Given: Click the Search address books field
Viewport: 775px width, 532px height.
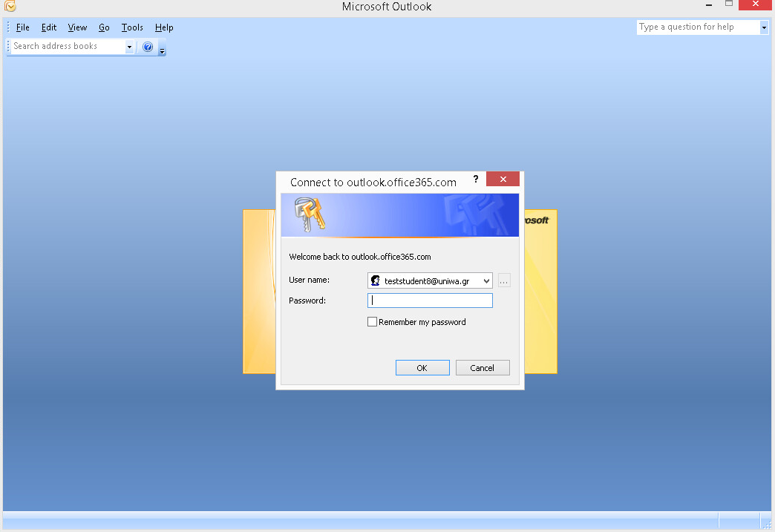Looking at the screenshot, I should pyautogui.click(x=68, y=46).
